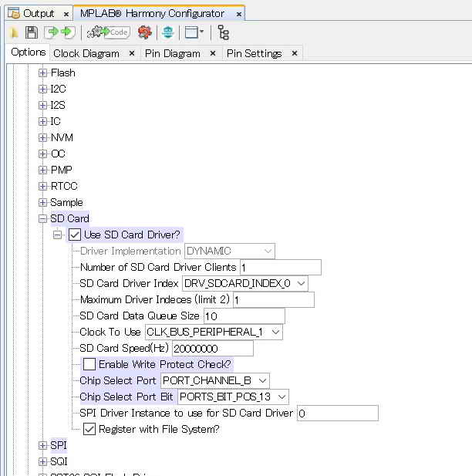The image size is (472, 476).
Task: Click the Chip Select Port Bit label
Action: point(126,397)
